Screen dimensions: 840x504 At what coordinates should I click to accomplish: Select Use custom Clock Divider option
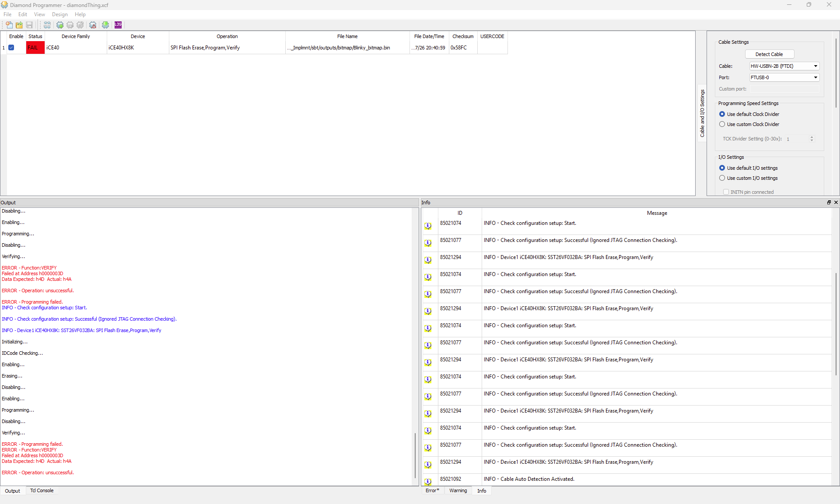722,124
